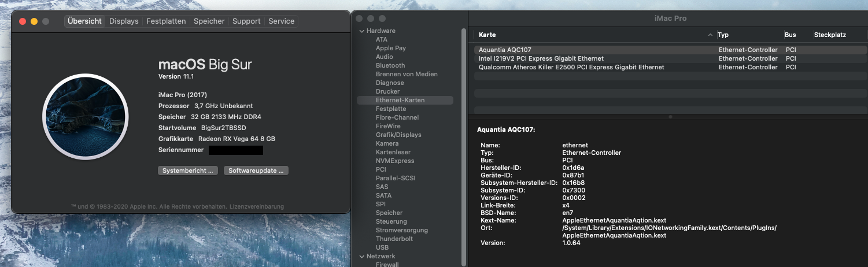This screenshot has width=868, height=267.
Task: Collapse the Netzwerk tree section
Action: click(362, 256)
